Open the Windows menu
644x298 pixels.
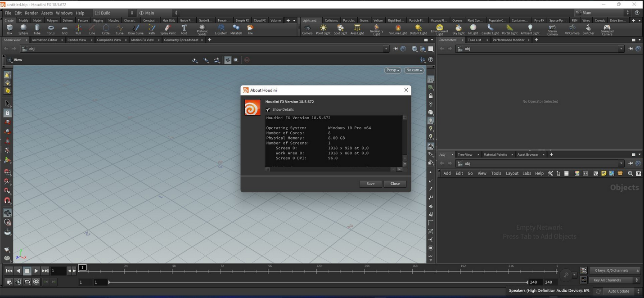click(x=64, y=13)
